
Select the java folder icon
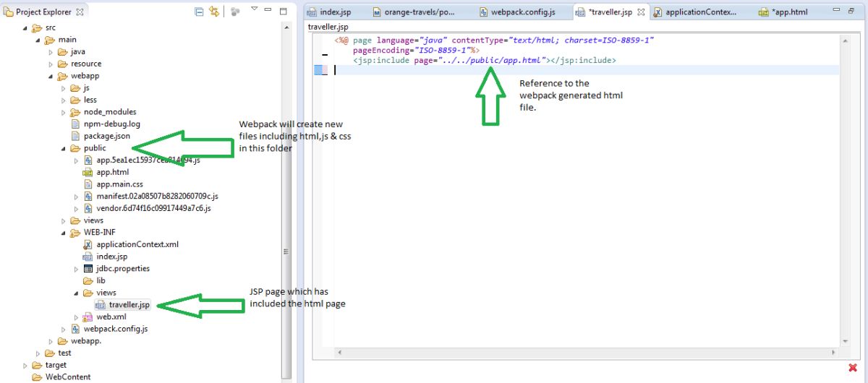point(63,52)
